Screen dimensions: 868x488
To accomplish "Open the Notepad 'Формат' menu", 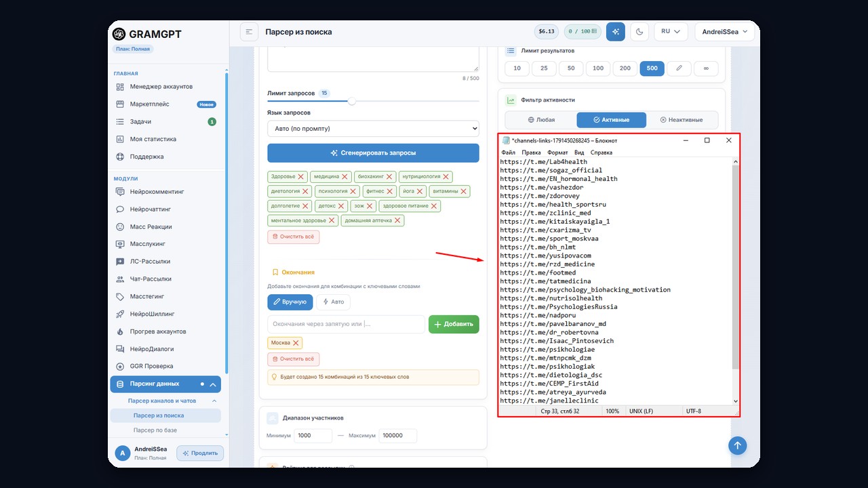I will click(x=557, y=152).
